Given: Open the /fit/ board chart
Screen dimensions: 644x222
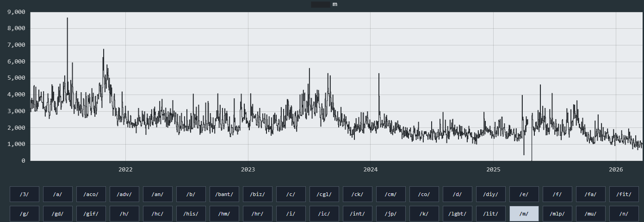Looking at the screenshot, I should pyautogui.click(x=624, y=194).
